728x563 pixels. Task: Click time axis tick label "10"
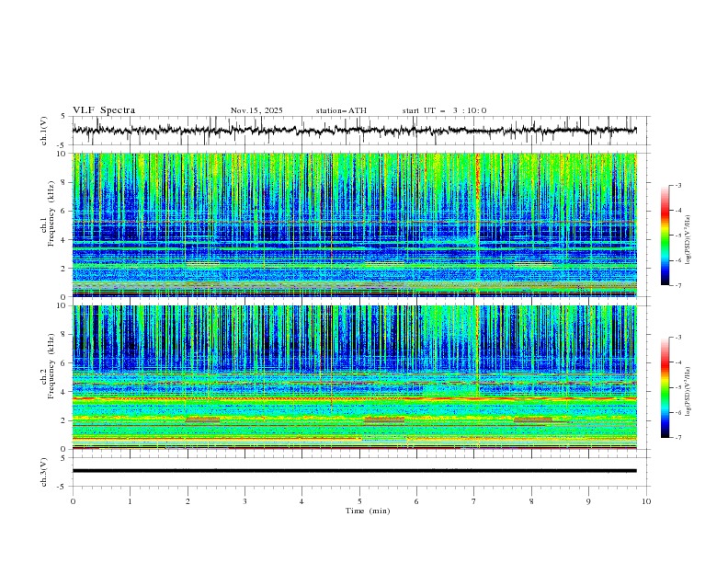point(646,501)
